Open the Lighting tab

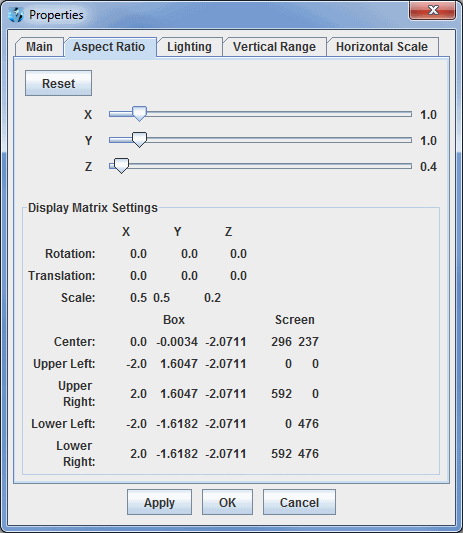pyautogui.click(x=189, y=47)
